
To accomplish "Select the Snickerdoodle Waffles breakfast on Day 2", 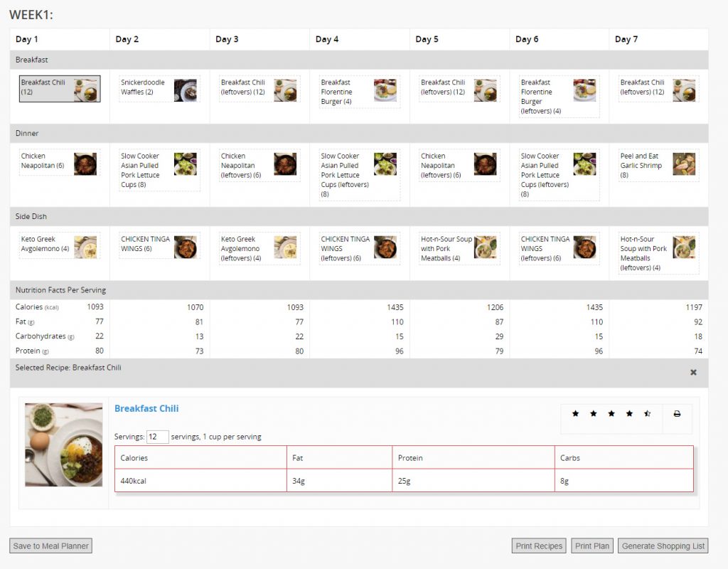I will [x=159, y=90].
